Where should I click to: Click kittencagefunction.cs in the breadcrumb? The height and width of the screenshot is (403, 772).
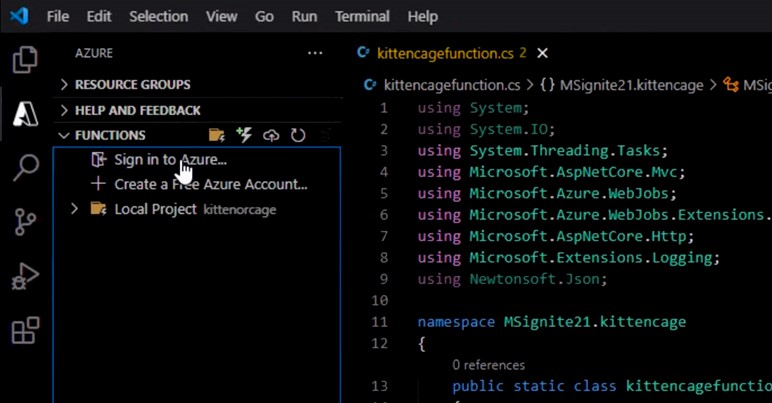coord(452,85)
